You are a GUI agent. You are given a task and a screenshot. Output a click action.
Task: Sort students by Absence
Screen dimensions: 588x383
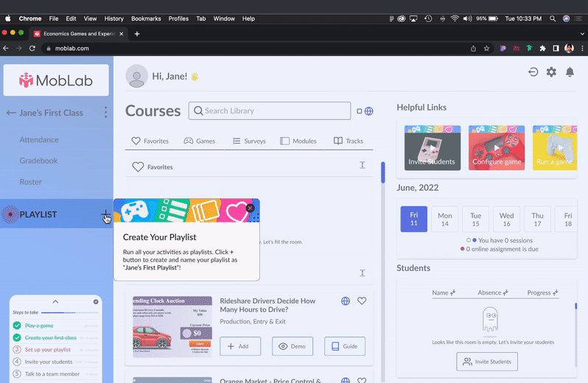(493, 292)
